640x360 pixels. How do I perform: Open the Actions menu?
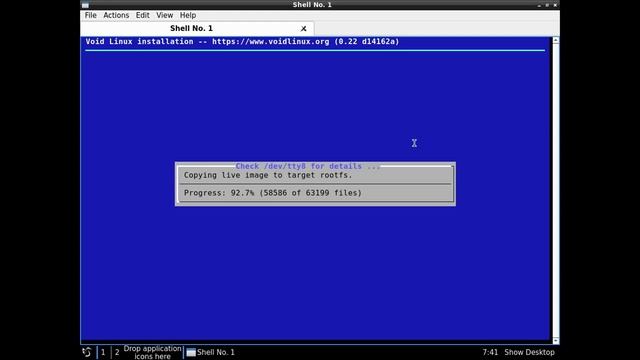click(x=116, y=15)
